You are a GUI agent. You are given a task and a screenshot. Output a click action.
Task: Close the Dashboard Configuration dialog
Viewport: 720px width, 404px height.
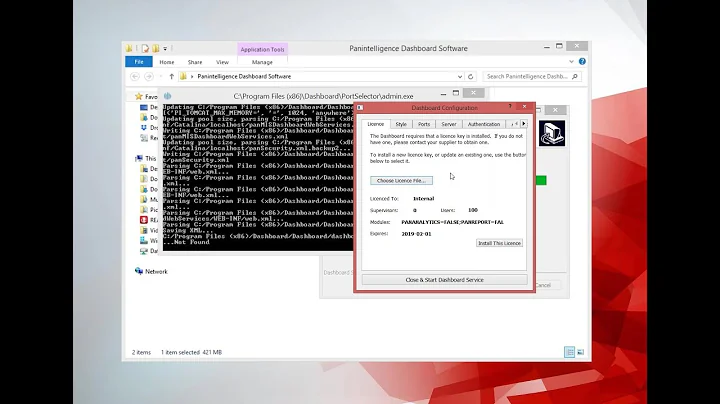tap(524, 107)
